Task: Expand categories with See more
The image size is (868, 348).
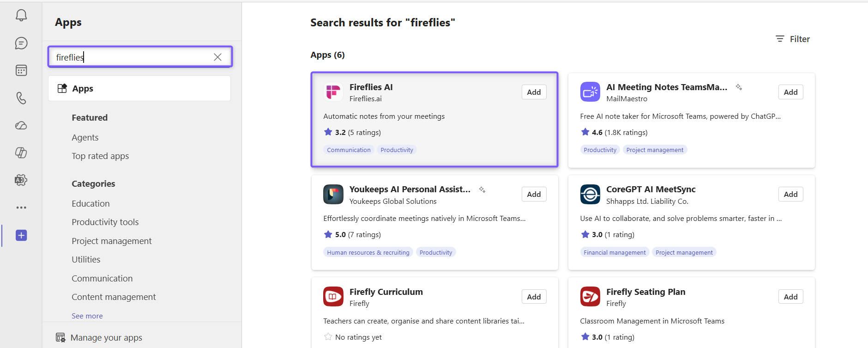Action: pyautogui.click(x=87, y=316)
